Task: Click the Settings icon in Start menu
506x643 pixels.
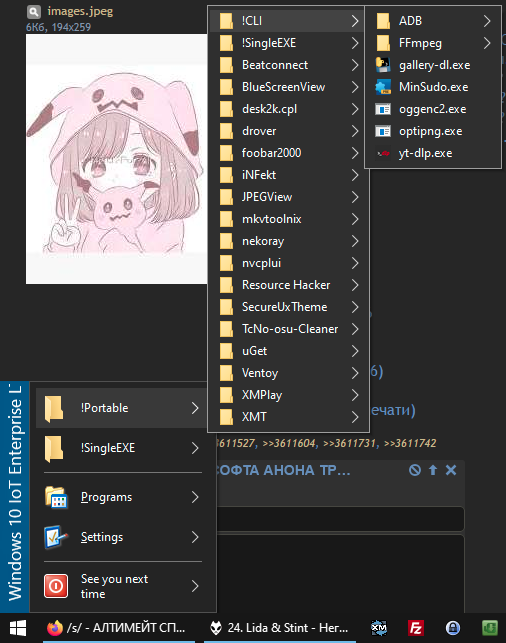Action: click(x=56, y=537)
